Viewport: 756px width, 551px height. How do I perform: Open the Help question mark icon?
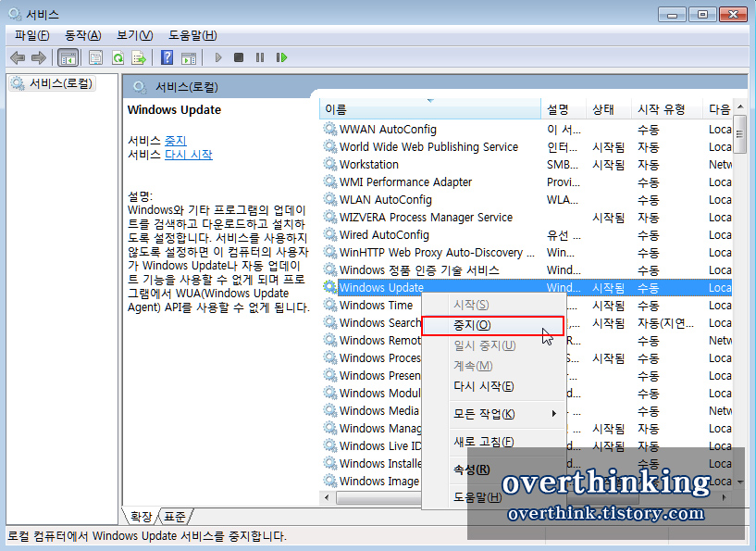[x=167, y=58]
